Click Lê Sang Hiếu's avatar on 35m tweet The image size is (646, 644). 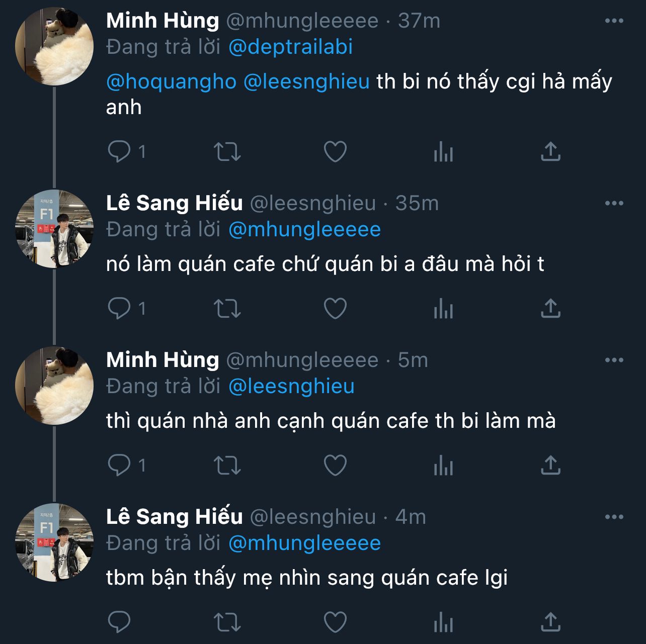[54, 229]
